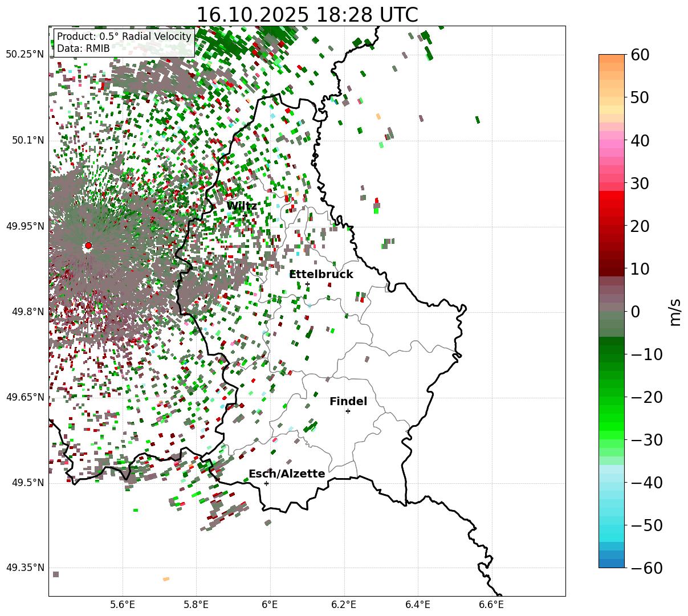The height and width of the screenshot is (616, 688).
Task: Click the 49.5°N latitude label
Action: click(x=27, y=483)
